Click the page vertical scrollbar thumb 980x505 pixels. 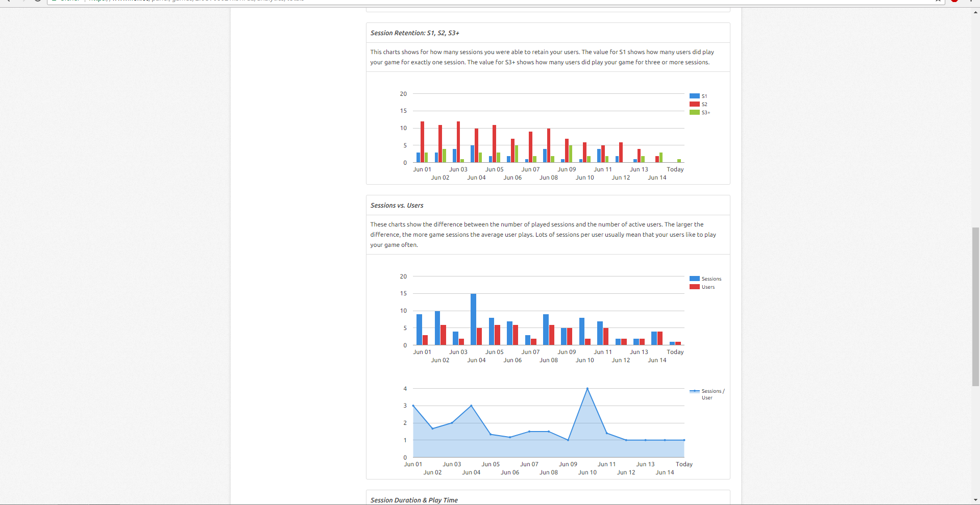pos(975,306)
